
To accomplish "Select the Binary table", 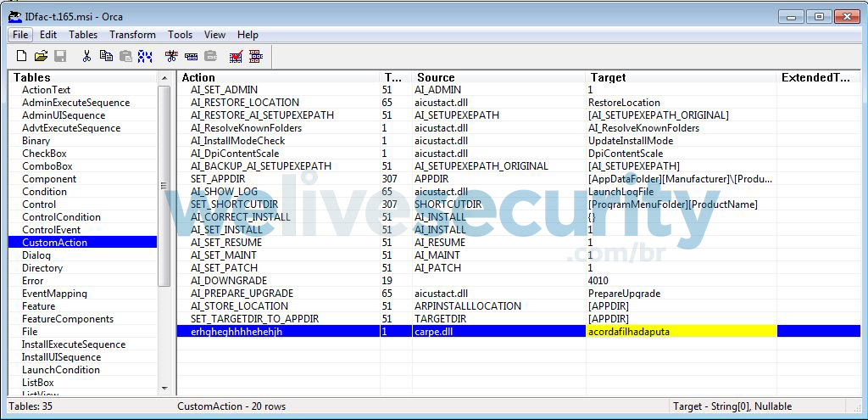I will pyautogui.click(x=36, y=141).
